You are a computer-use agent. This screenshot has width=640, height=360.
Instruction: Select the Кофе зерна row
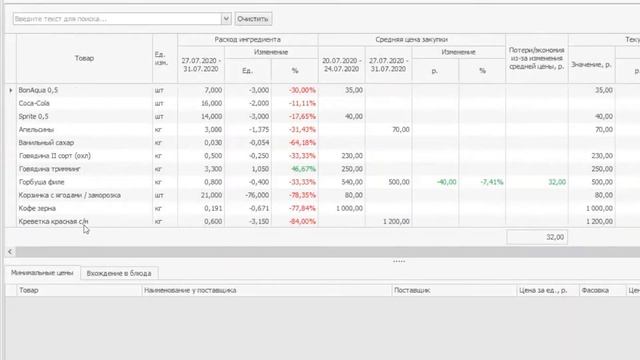pyautogui.click(x=322, y=208)
